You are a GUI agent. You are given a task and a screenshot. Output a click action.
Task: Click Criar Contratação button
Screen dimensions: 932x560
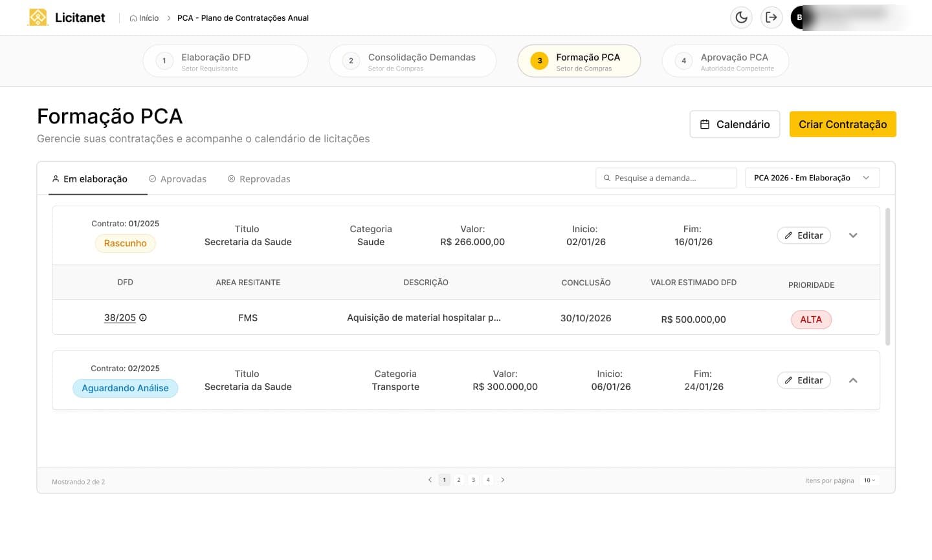pos(843,124)
